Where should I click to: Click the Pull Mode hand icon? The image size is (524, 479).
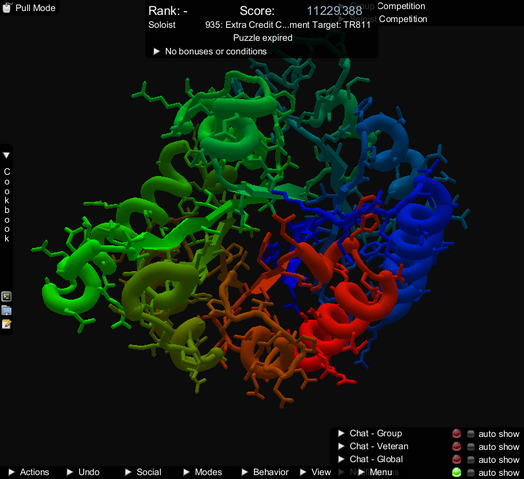pyautogui.click(x=7, y=7)
